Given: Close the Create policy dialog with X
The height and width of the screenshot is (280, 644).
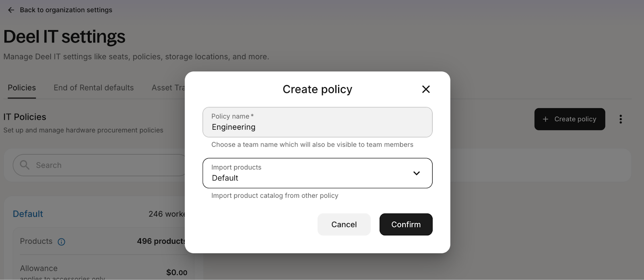Looking at the screenshot, I should pyautogui.click(x=426, y=89).
